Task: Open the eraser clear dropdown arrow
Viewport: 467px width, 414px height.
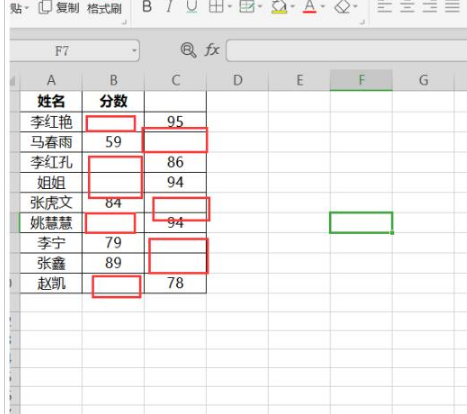Action: pos(355,6)
